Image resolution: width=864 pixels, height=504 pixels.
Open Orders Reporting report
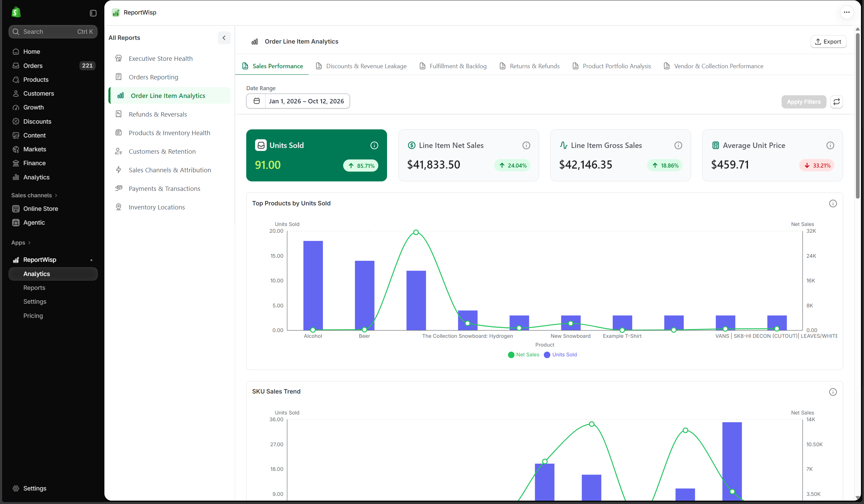click(170, 77)
